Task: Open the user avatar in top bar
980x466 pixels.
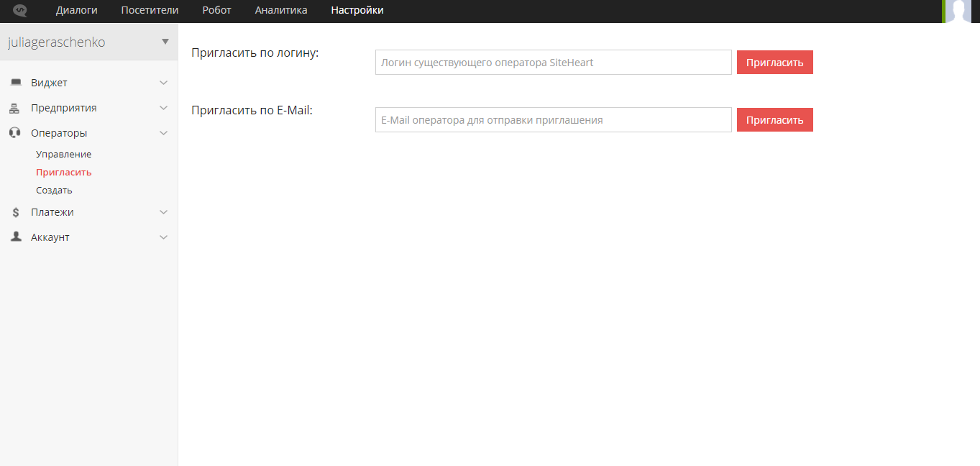Action: [958, 11]
